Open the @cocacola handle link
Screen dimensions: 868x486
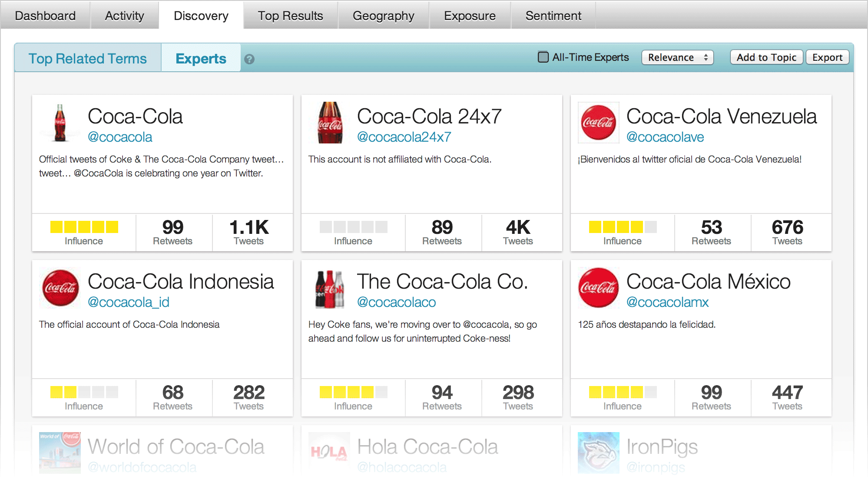click(x=120, y=137)
